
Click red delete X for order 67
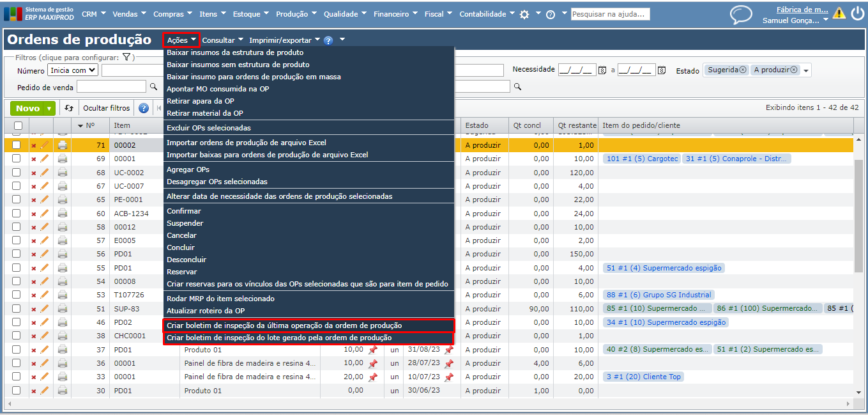34,186
